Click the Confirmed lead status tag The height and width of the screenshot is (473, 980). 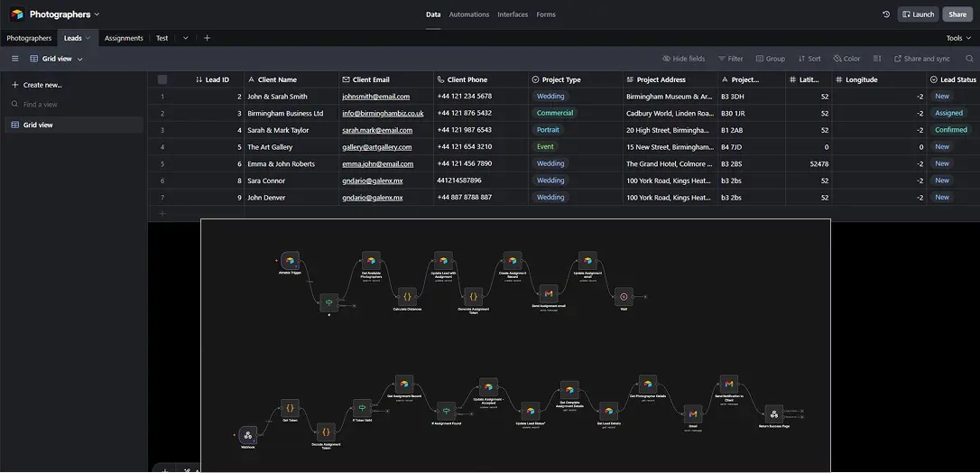click(950, 130)
